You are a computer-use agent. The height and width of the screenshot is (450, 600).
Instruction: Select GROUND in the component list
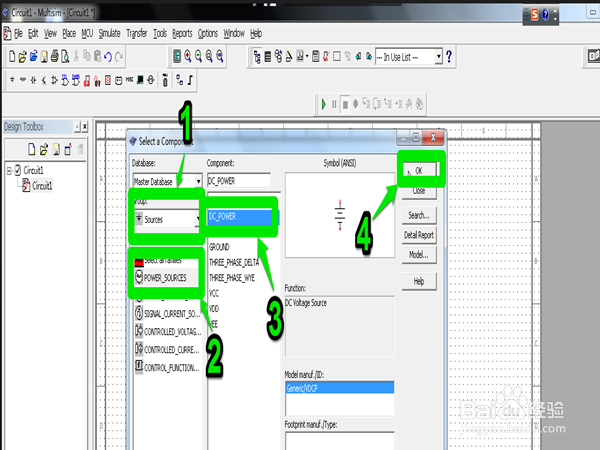click(220, 246)
